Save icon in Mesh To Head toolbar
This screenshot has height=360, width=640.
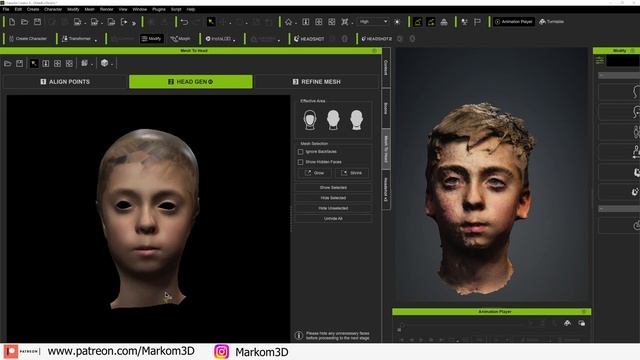20,63
